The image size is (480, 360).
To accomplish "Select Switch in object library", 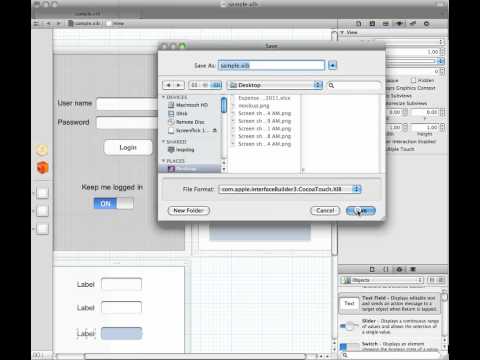I will (389, 346).
